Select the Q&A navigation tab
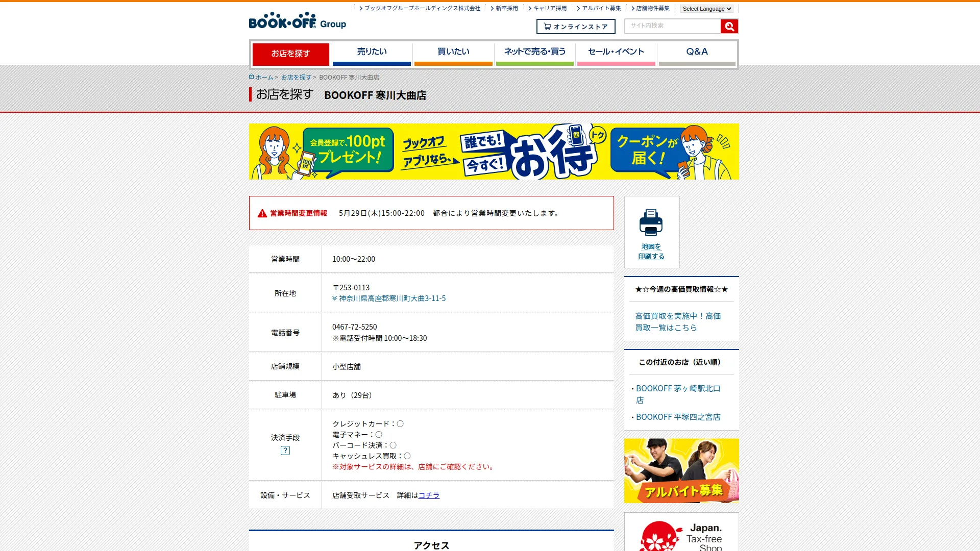980x551 pixels. pos(697,54)
